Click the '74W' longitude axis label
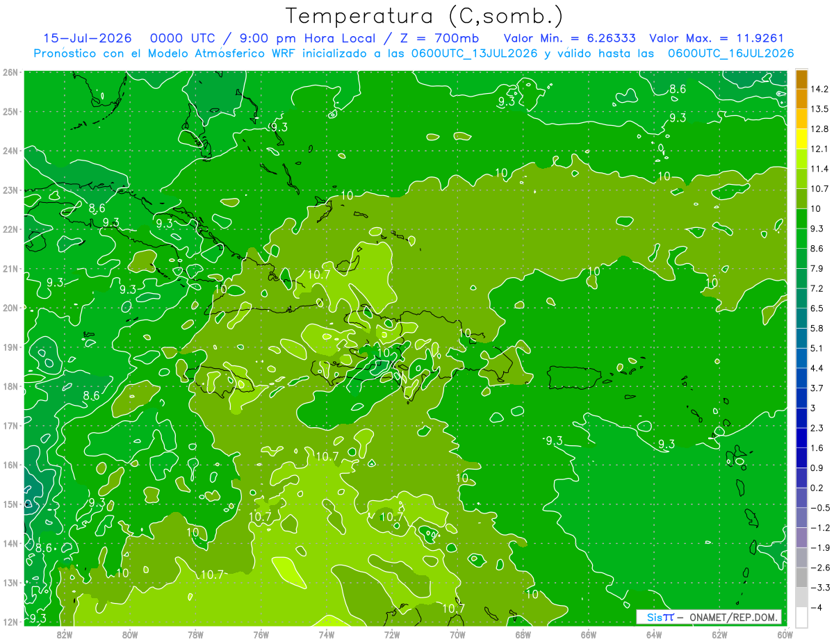The image size is (834, 644). pyautogui.click(x=326, y=634)
